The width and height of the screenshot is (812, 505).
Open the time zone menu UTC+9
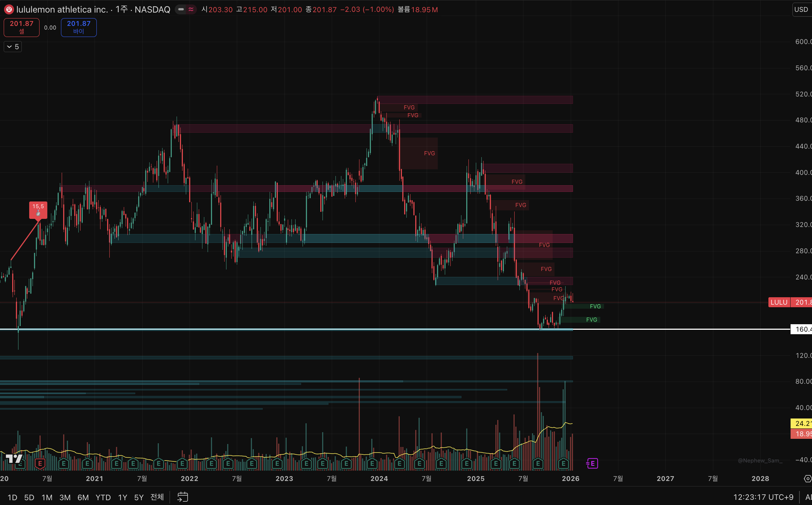pyautogui.click(x=763, y=497)
